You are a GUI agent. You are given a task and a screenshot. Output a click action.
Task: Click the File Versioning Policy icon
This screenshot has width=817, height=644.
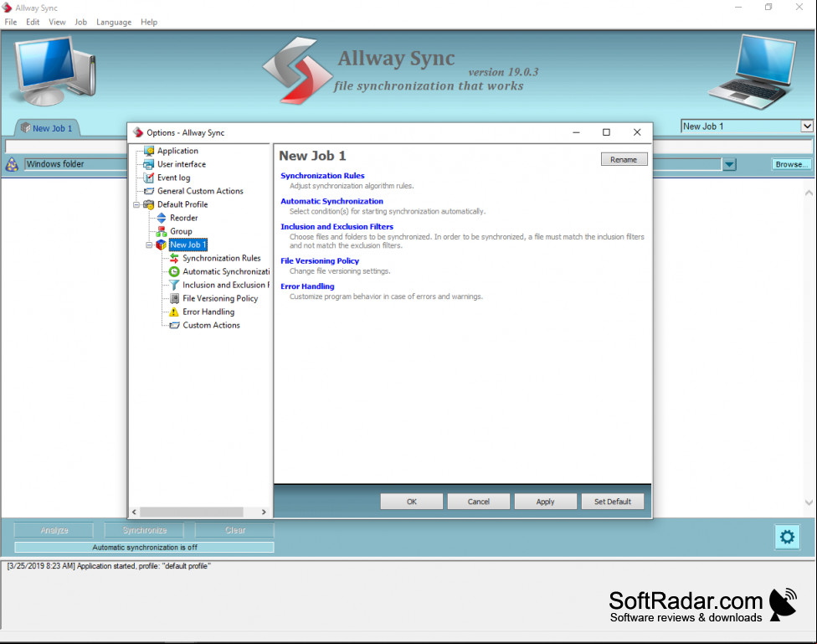pos(175,299)
